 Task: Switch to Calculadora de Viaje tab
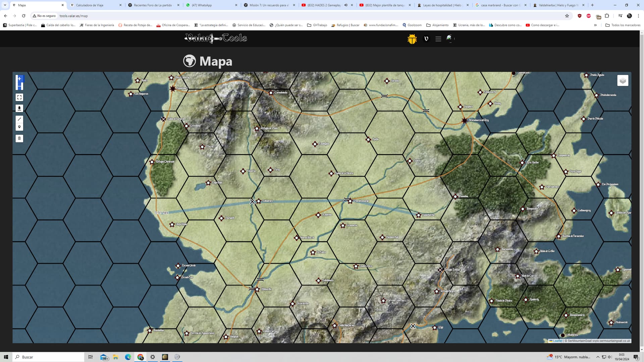[96, 5]
